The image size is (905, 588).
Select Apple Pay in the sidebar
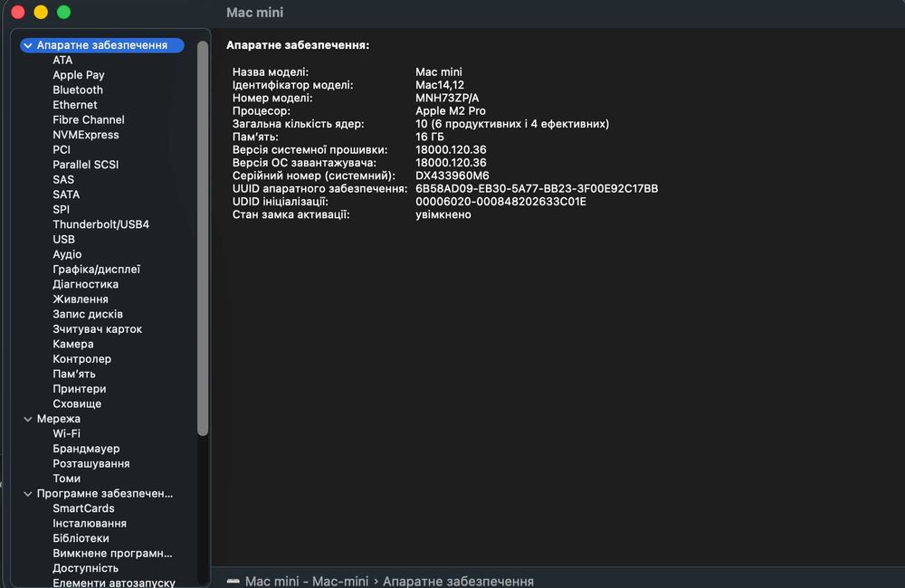pyautogui.click(x=79, y=75)
